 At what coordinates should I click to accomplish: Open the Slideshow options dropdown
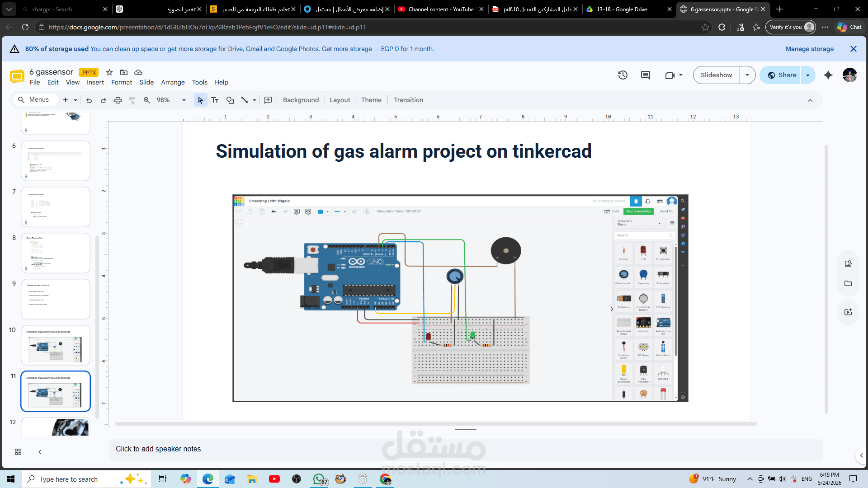click(x=747, y=75)
